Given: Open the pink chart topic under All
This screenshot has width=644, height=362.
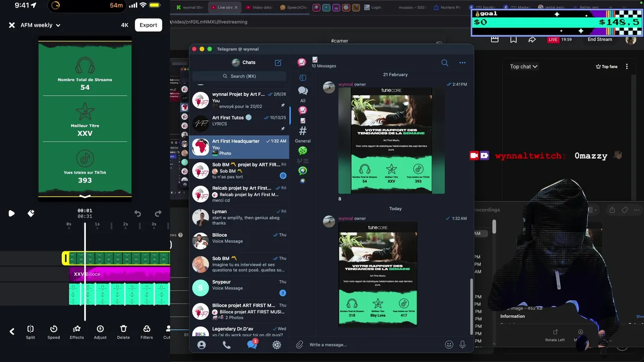Looking at the screenshot, I should (x=302, y=110).
